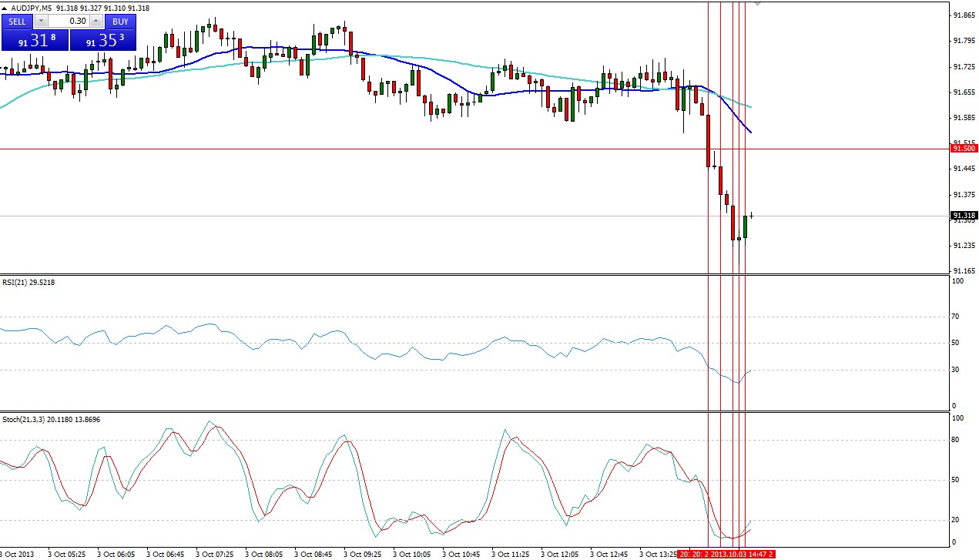This screenshot has width=979, height=560.
Task: Click the 70 level label in RSI window
Action: [954, 317]
